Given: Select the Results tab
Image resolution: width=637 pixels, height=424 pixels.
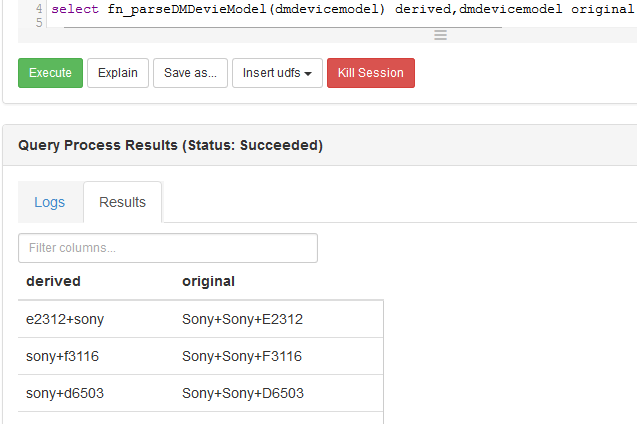Looking at the screenshot, I should tap(122, 202).
